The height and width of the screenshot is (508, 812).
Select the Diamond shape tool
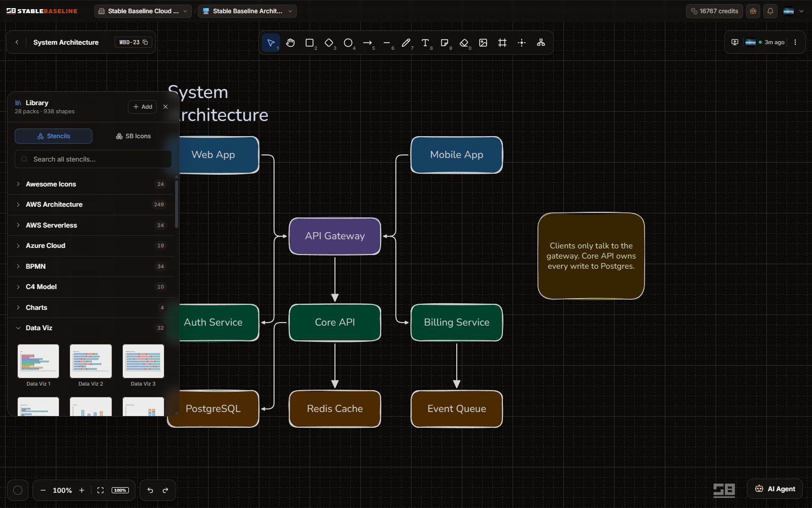(x=329, y=43)
